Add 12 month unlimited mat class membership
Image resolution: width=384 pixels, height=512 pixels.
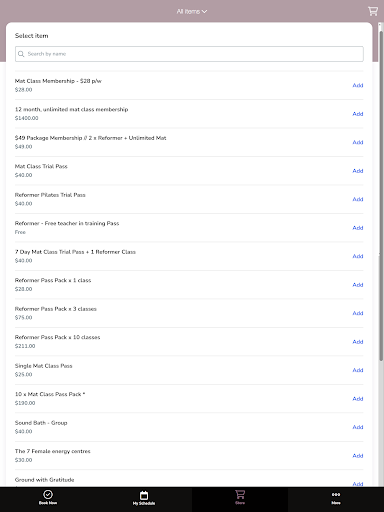point(358,114)
